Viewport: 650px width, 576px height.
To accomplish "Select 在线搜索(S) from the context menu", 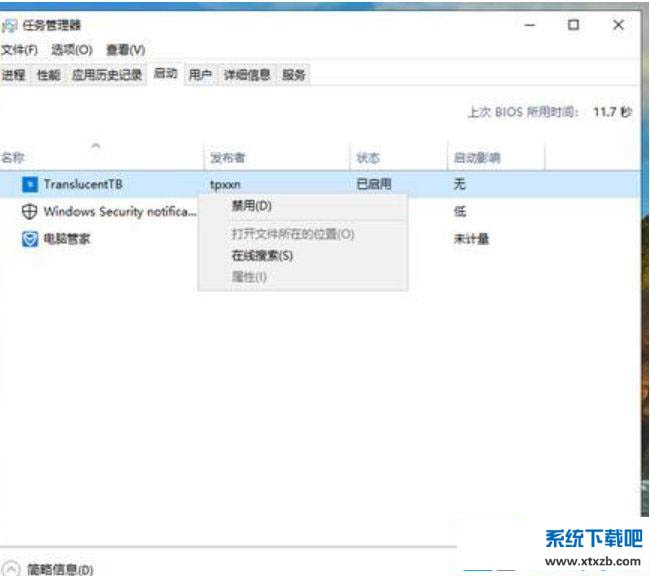I will click(262, 255).
